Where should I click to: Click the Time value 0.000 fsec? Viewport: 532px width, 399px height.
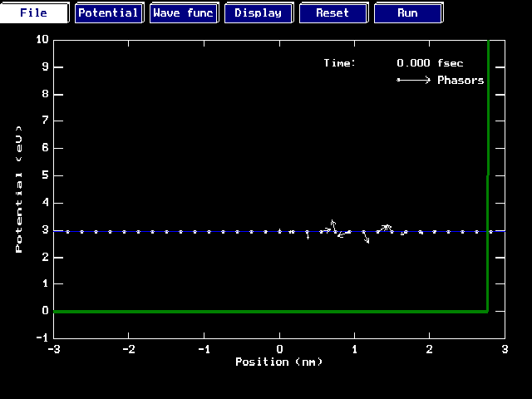tap(430, 63)
